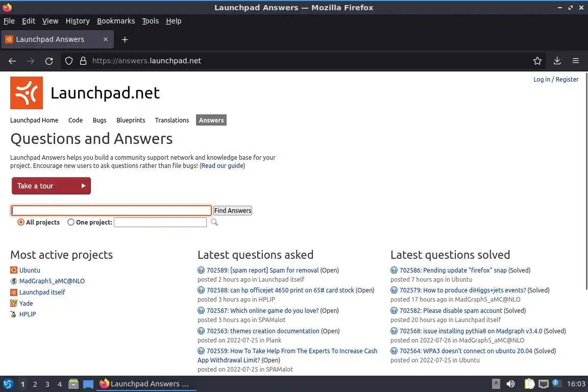Open the Firefox downloads icon
Image resolution: width=588 pixels, height=392 pixels.
click(557, 61)
